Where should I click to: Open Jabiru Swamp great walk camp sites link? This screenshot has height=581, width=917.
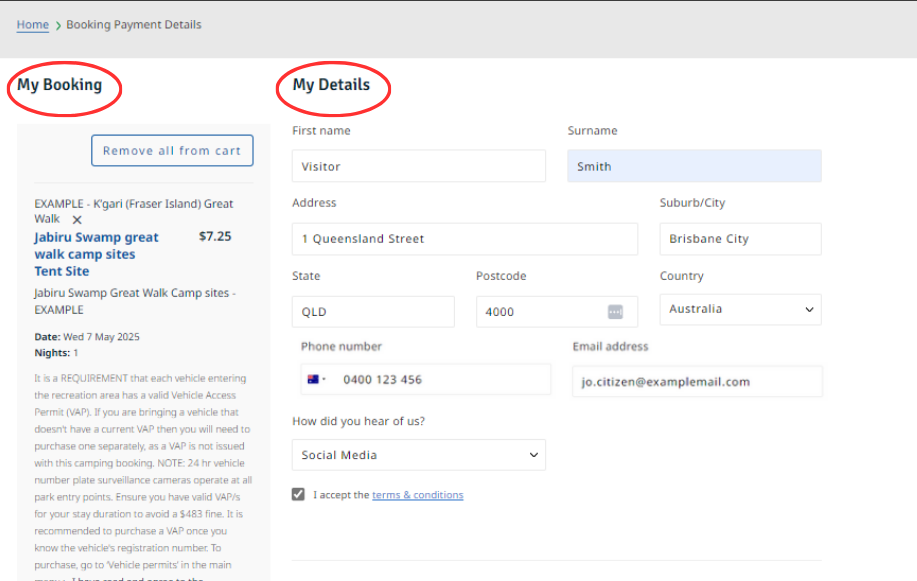[96, 254]
